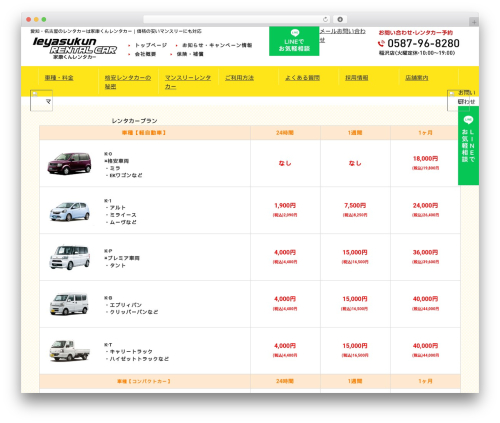Click the phone number 0587-96-8280
Screen dimensions: 500x423
click(x=423, y=43)
